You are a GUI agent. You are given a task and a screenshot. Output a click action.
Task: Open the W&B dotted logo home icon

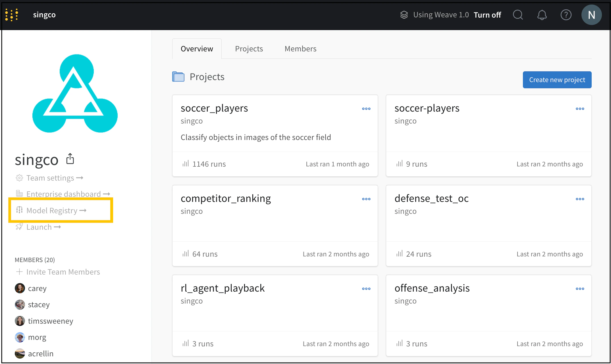coord(12,15)
